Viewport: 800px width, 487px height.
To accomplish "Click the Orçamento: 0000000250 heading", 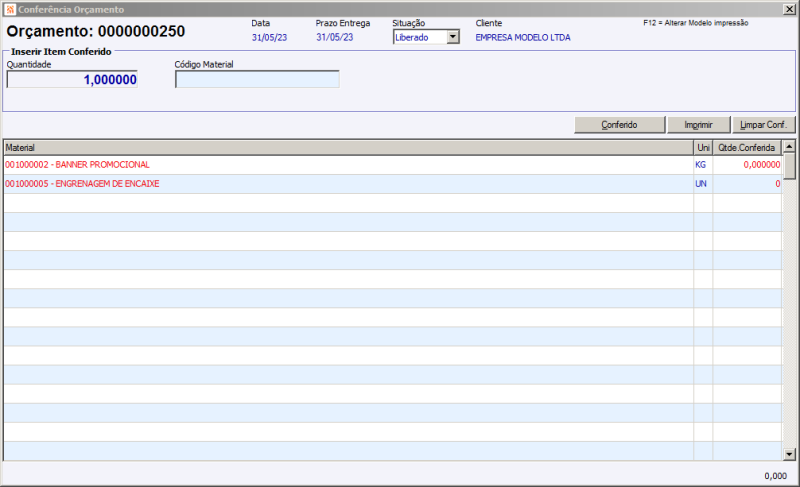I will tap(96, 31).
